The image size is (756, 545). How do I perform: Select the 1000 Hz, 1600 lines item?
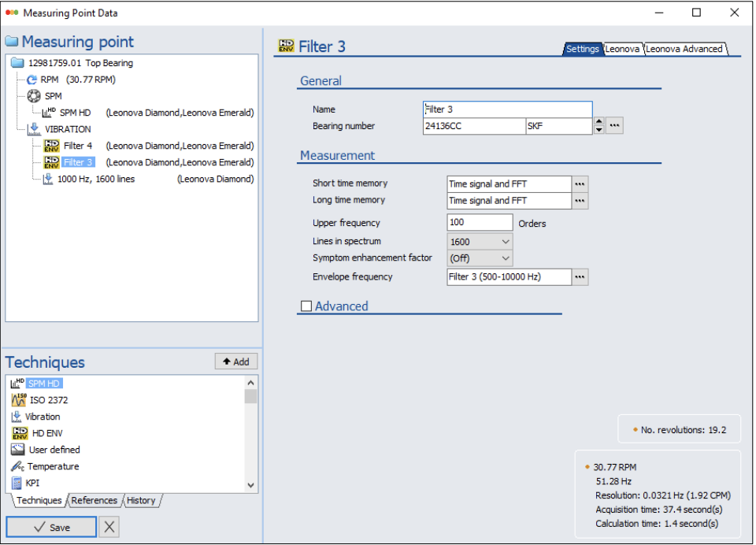(95, 179)
